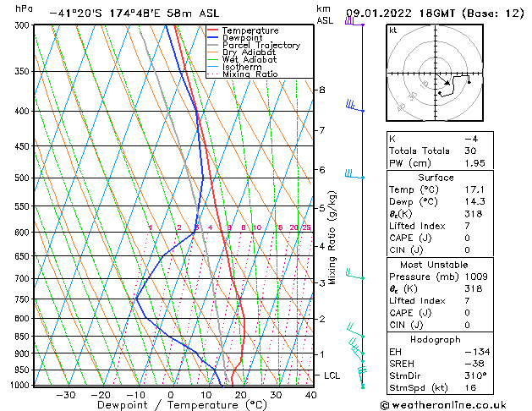Click the green wind barb at 700 hPa
Screen dimensions: 532x411
pyautogui.click(x=354, y=274)
